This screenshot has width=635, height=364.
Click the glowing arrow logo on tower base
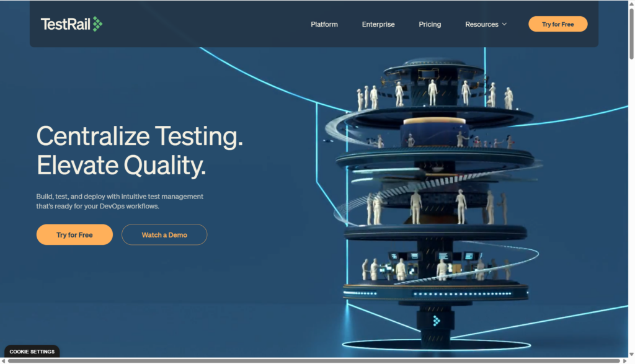pyautogui.click(x=437, y=321)
